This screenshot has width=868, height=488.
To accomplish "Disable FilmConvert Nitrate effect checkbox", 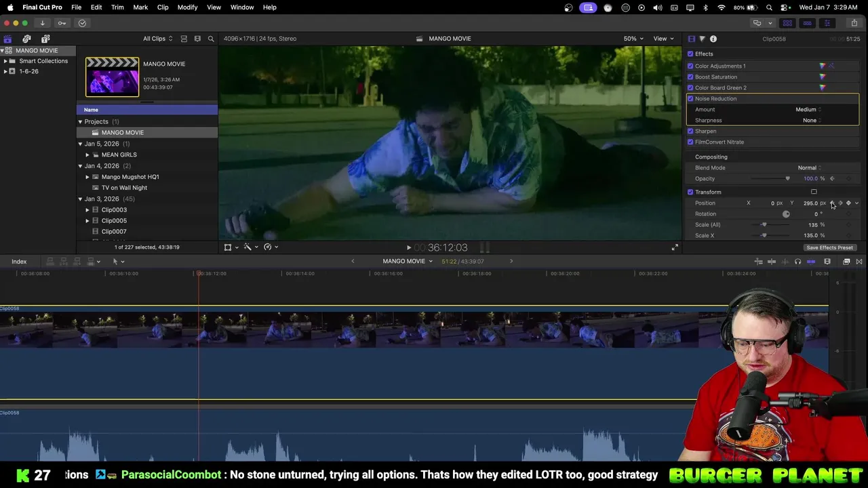I will [x=690, y=142].
